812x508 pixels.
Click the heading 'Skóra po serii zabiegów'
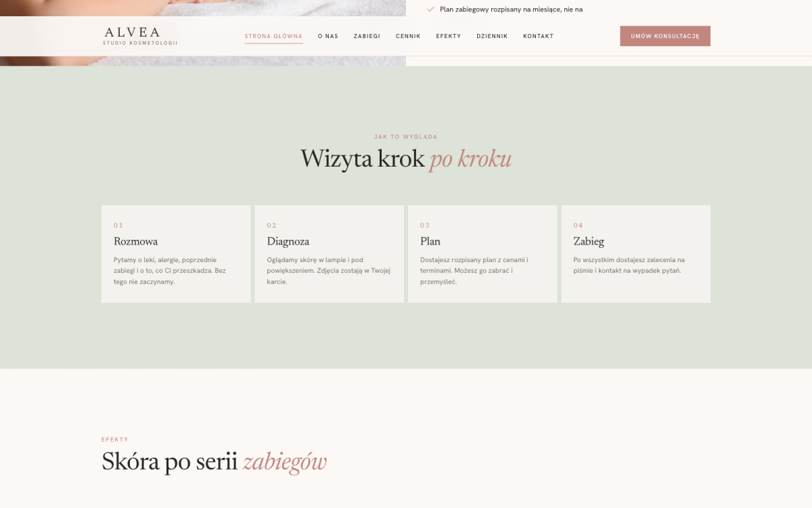214,462
